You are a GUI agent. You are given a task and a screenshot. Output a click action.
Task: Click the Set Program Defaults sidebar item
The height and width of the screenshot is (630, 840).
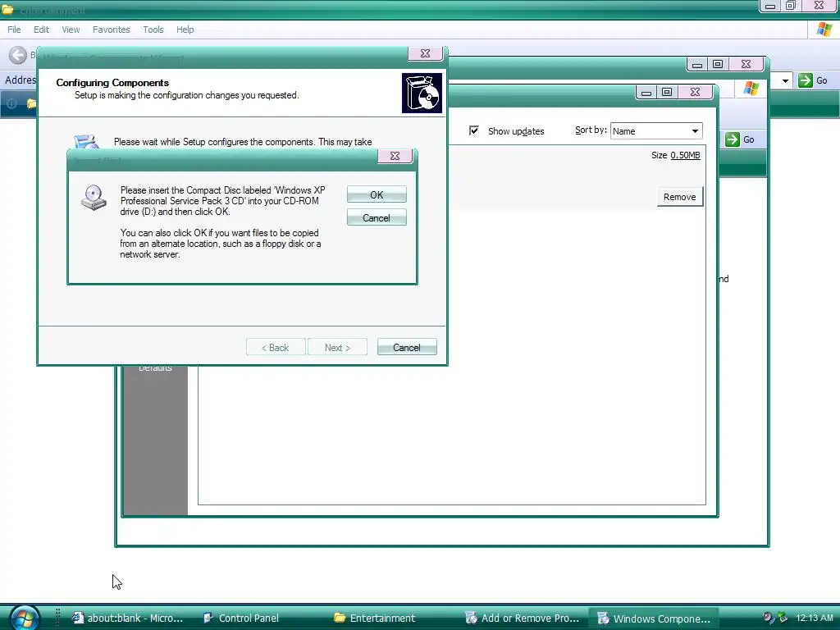click(x=155, y=367)
